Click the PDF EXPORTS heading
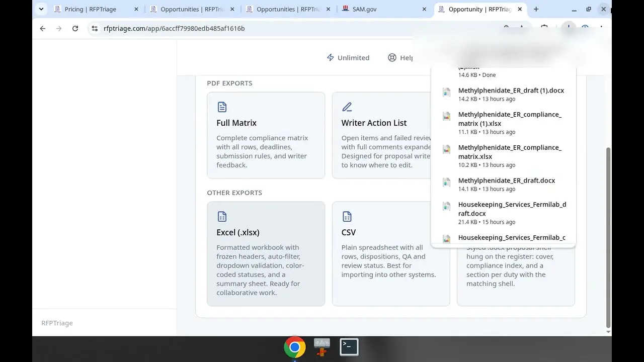 click(229, 83)
